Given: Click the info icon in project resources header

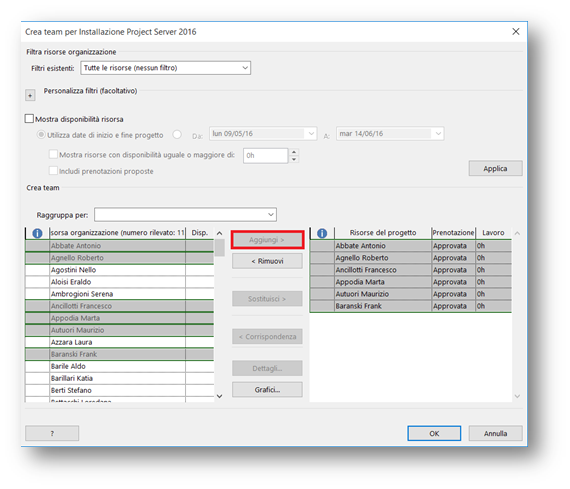Looking at the screenshot, I should point(322,233).
